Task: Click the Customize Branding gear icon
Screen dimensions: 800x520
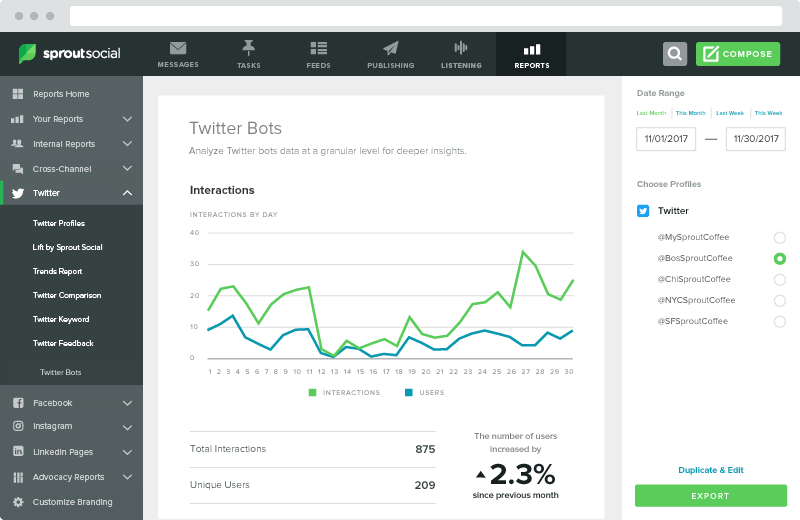Action: pos(17,502)
